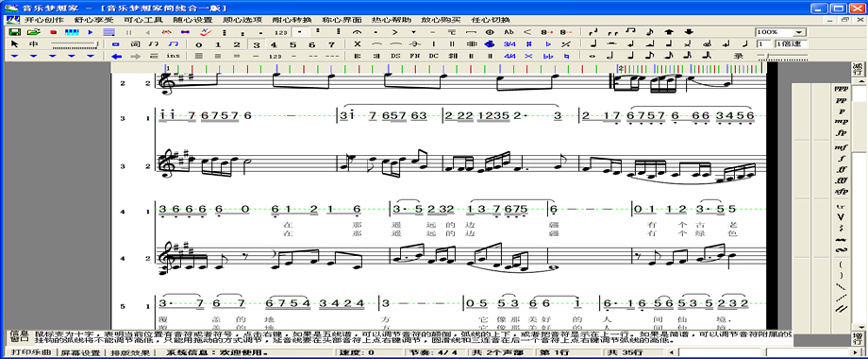Choose the whole note duration icon
This screenshot has width=868, height=359.
[x=593, y=56]
